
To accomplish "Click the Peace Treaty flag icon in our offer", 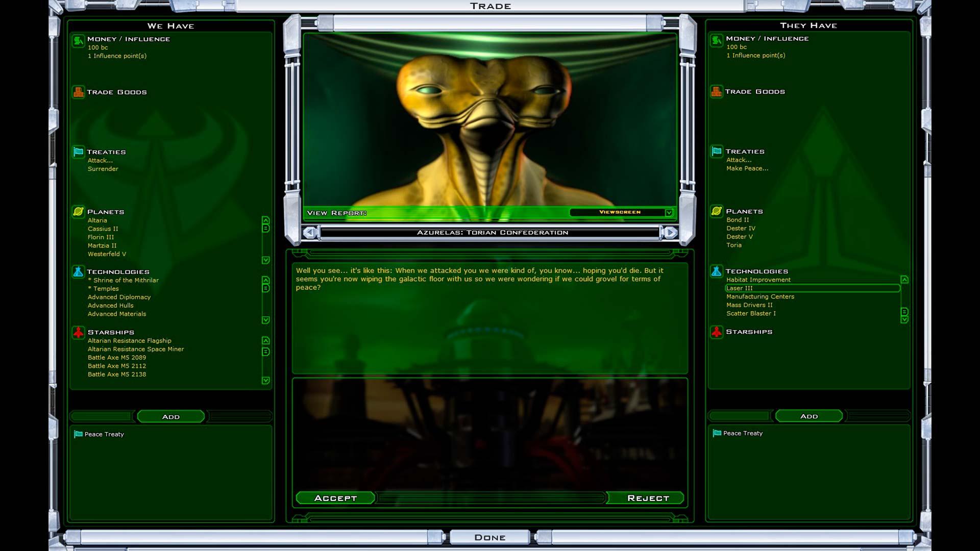I will 78,434.
